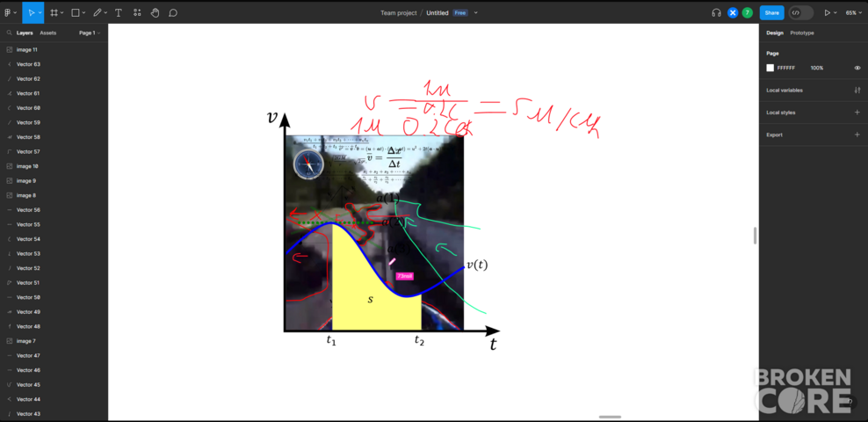The image size is (868, 422).
Task: Click the canvas vertical scrollbar handle
Action: click(x=755, y=236)
